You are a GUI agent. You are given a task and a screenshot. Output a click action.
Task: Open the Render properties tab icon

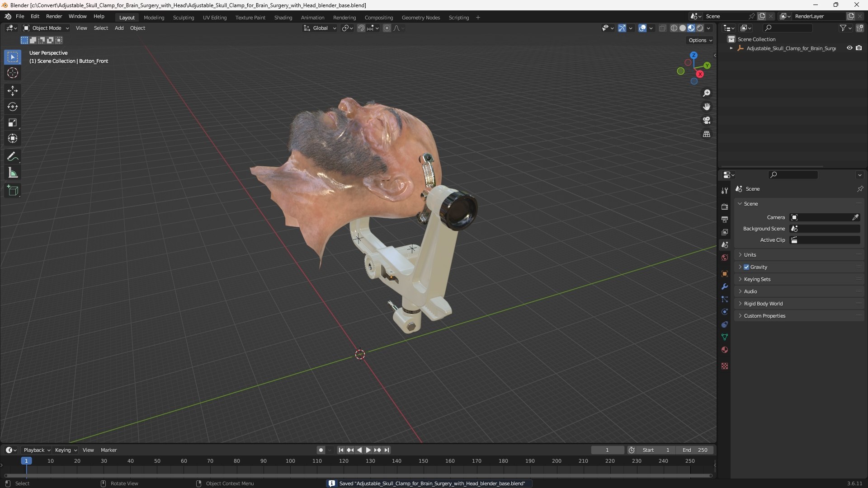click(x=725, y=206)
